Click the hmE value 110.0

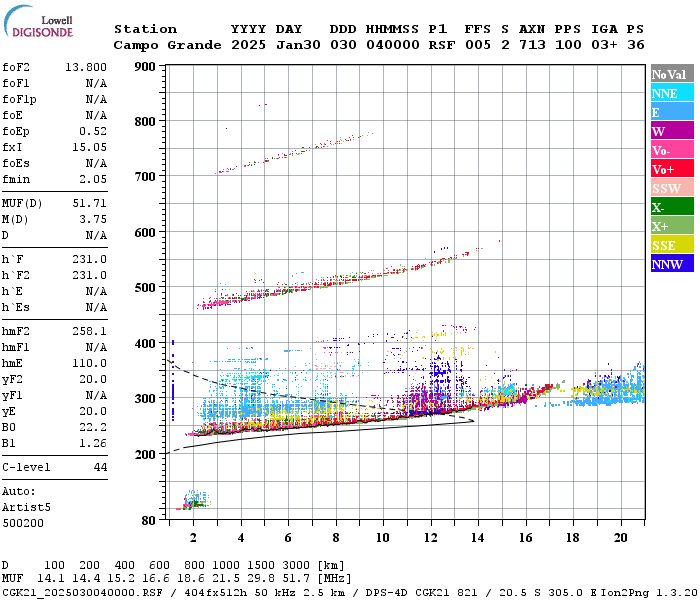click(89, 363)
